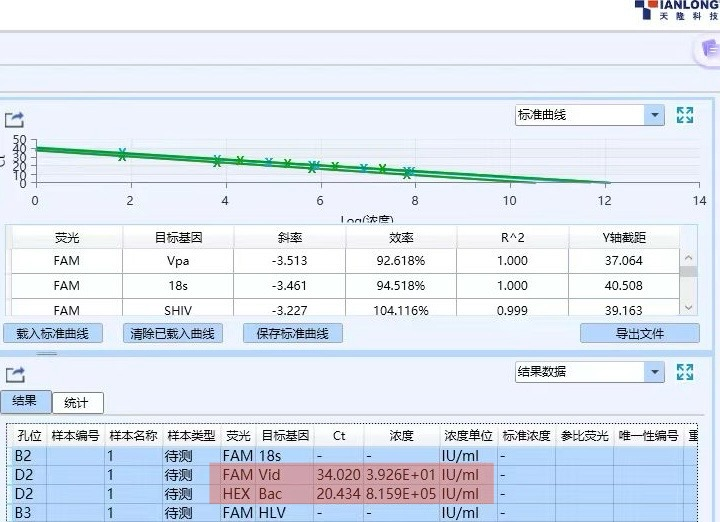Click the Tianlong logo in the top corner

[x=676, y=11]
